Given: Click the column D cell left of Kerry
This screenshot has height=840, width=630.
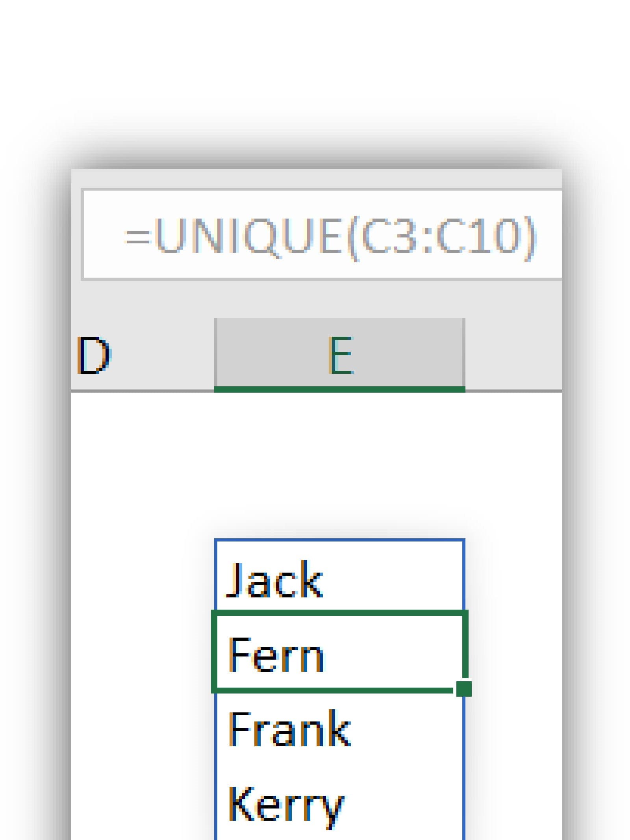Looking at the screenshot, I should pos(142,803).
